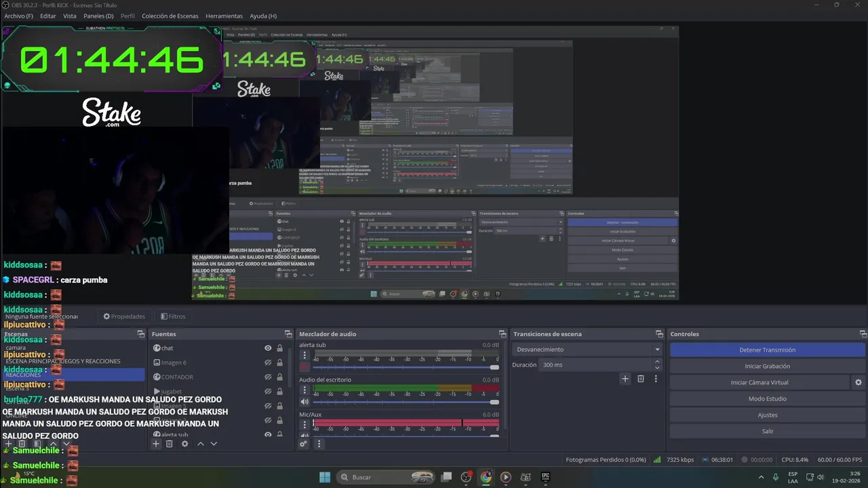Open alerta sub audio options menu
Image resolution: width=868 pixels, height=488 pixels.
point(304,355)
